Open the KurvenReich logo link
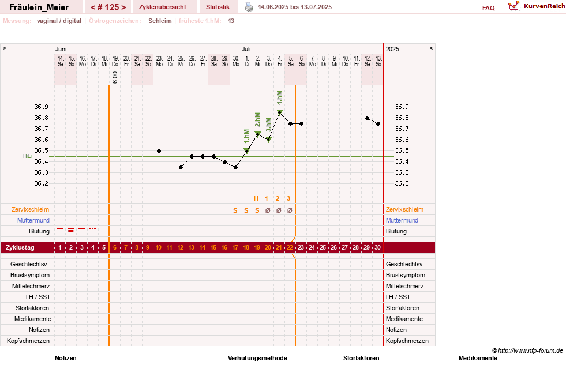 [537, 6]
